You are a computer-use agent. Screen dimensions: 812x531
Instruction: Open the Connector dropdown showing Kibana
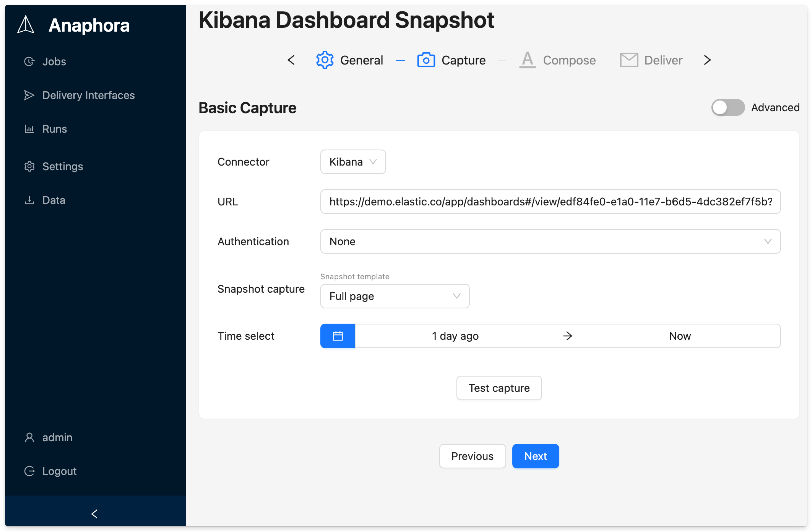[353, 161]
